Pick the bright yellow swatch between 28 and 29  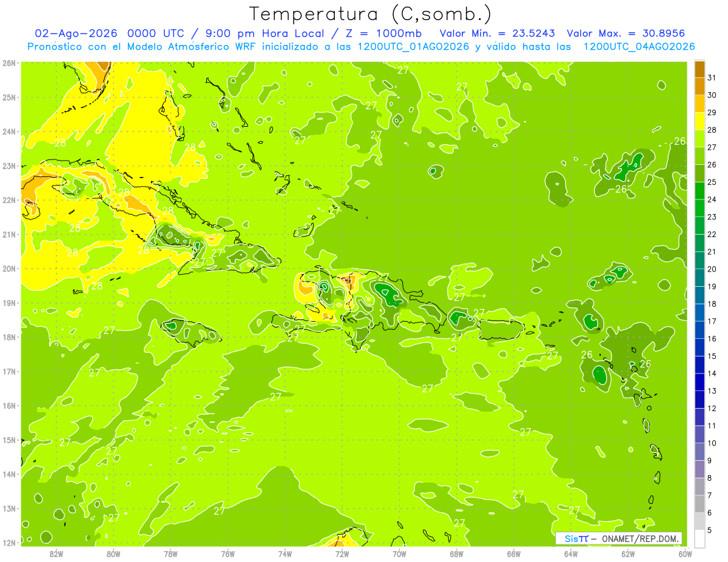click(x=699, y=121)
